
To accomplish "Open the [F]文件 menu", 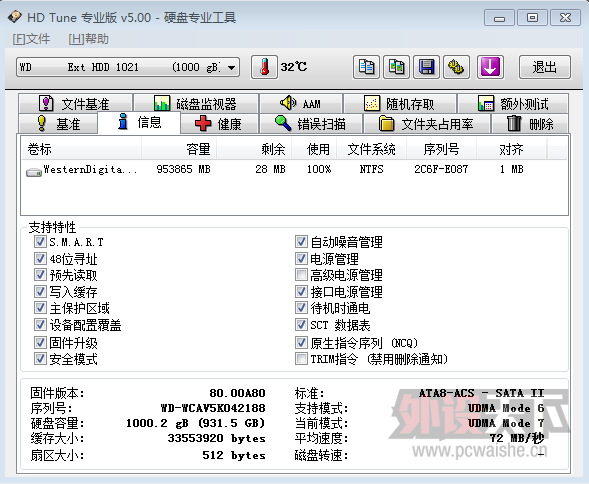I will coord(31,39).
